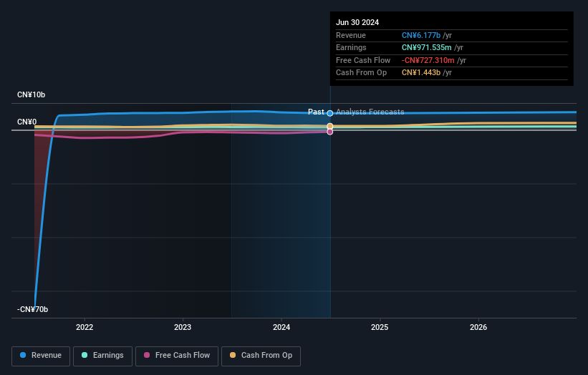Toggle the Free Cash Flow legend button
Screen dimensions: 588x375
(177, 356)
